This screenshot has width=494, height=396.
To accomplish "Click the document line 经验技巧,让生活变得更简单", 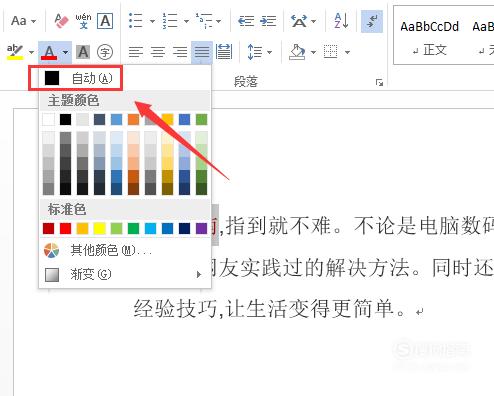I will pos(269,309).
